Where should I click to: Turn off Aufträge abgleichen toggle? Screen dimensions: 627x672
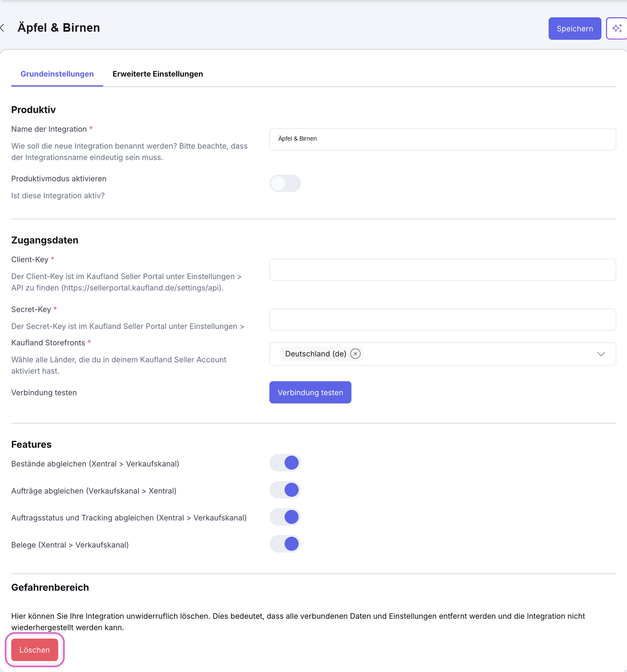pyautogui.click(x=285, y=490)
